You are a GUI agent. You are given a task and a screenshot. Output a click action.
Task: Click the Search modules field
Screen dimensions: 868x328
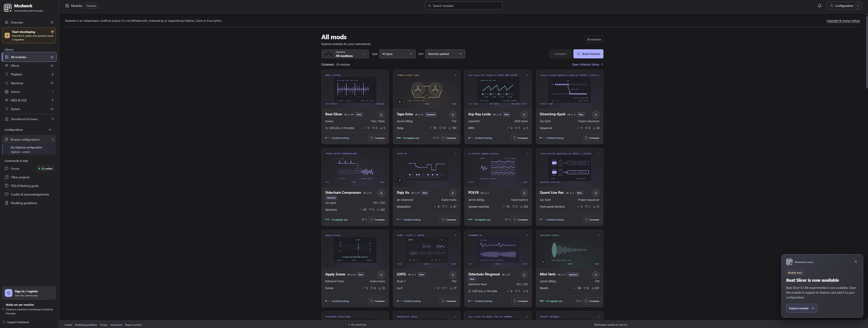(464, 6)
